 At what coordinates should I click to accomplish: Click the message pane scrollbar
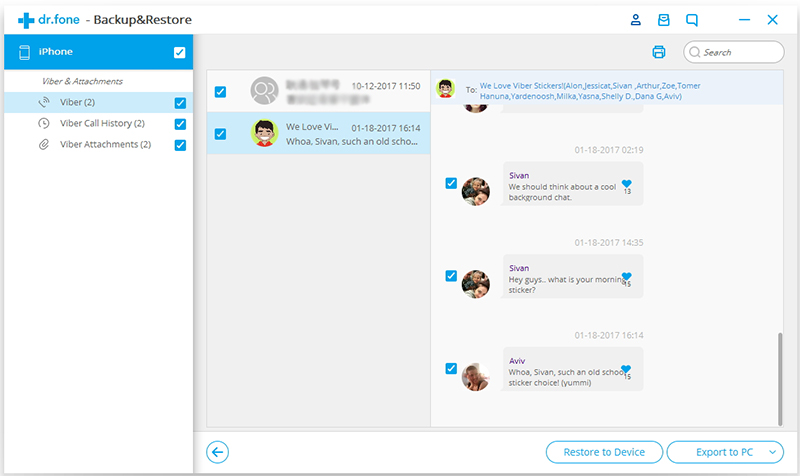(780, 379)
